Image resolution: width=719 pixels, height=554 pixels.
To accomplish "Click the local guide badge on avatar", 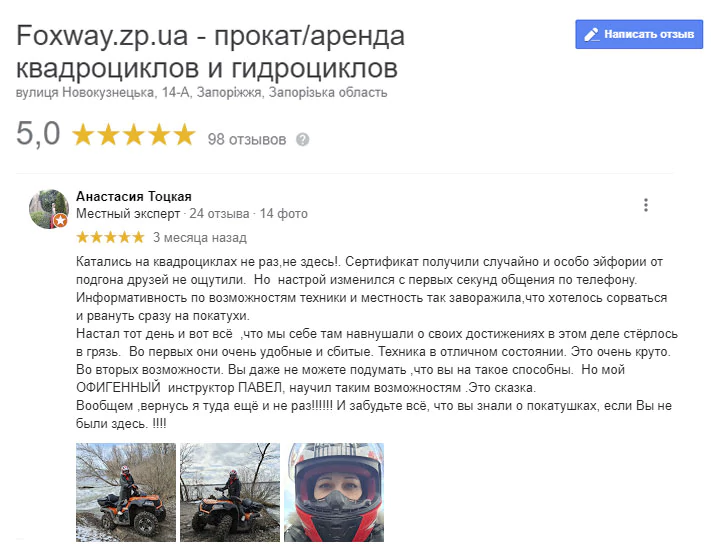I will (x=60, y=221).
